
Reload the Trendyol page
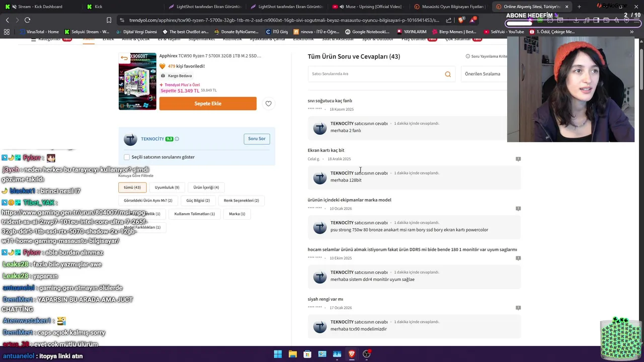(27, 20)
